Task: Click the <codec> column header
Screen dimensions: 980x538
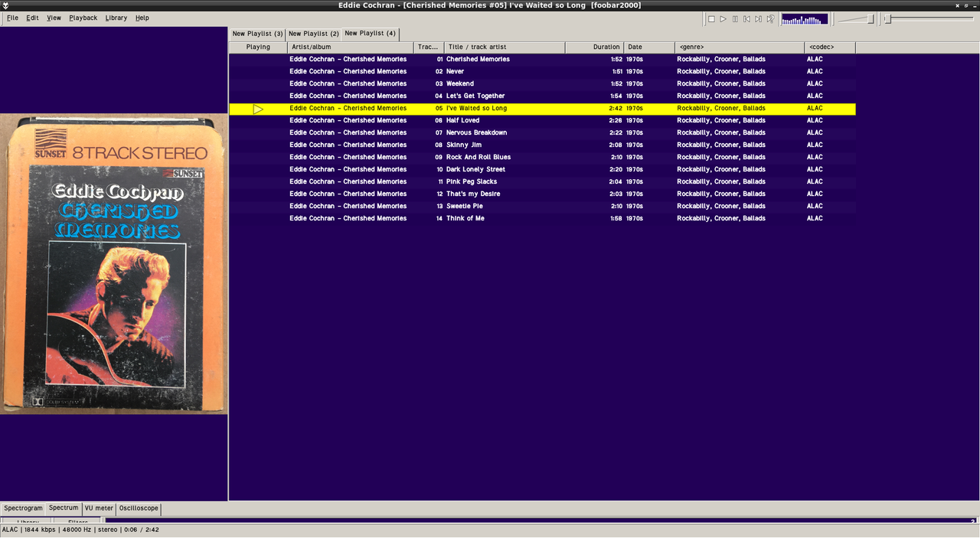Action: click(x=830, y=47)
